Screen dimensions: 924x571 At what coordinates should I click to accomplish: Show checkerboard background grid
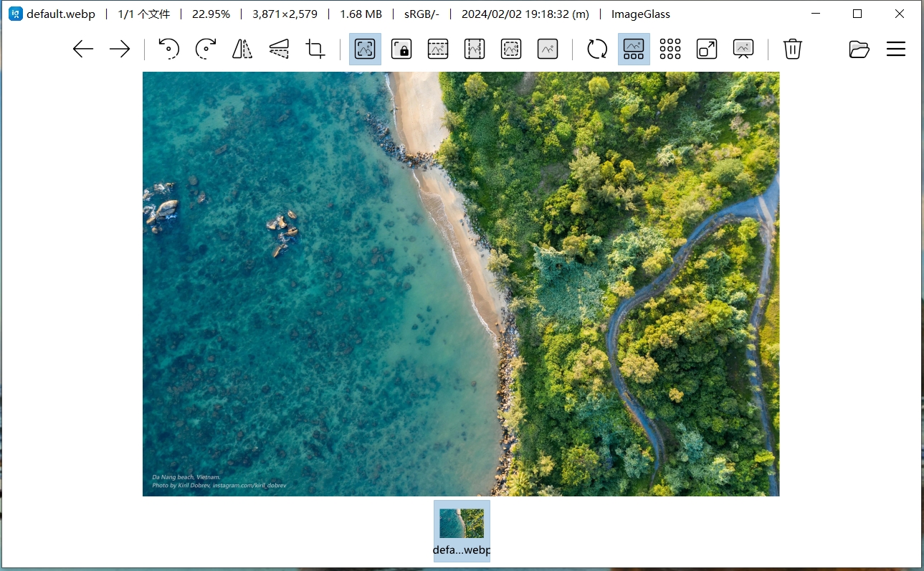(670, 49)
